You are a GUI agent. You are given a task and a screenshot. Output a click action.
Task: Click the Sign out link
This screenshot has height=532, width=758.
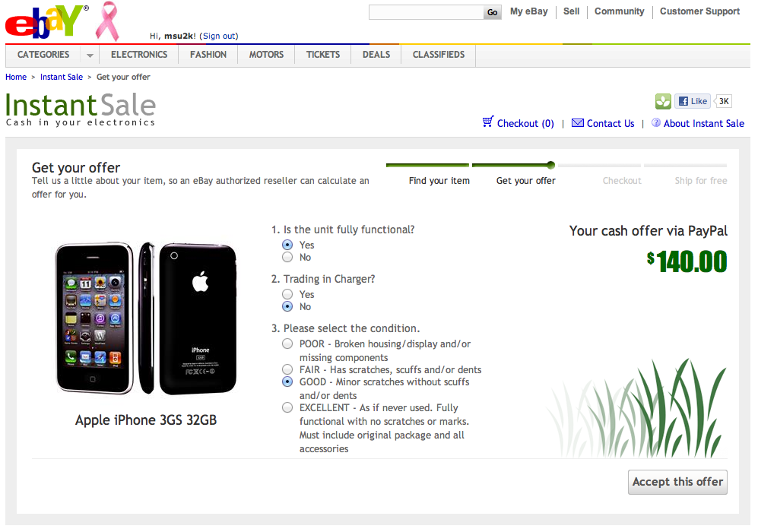click(219, 36)
